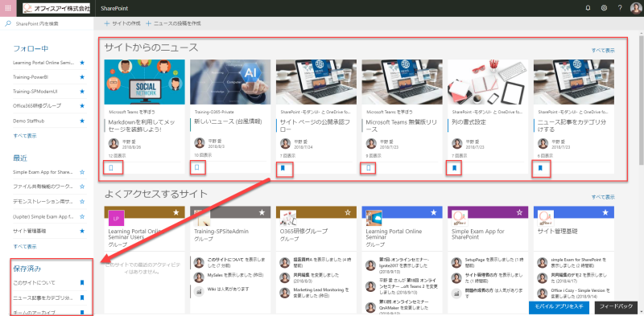Click すべて表示 under 最近
644x316 pixels.
click(x=25, y=247)
